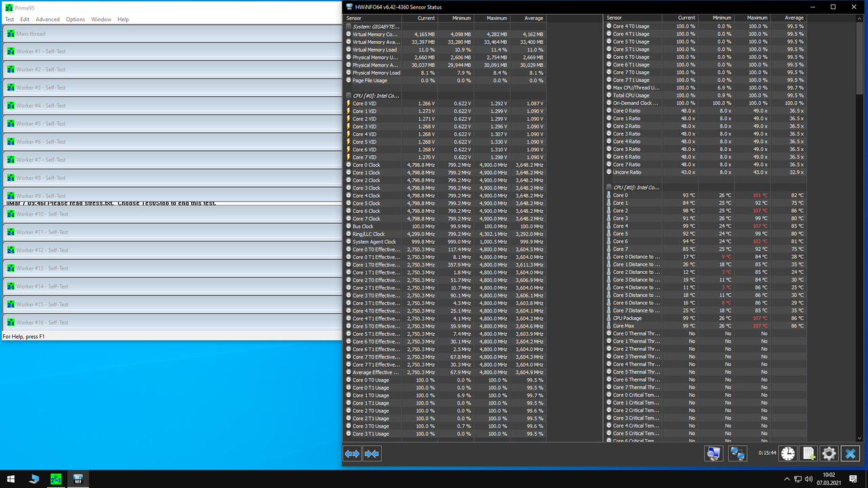Open the taskbar search/Edge icon
The width and height of the screenshot is (868, 488).
pyautogui.click(x=34, y=479)
